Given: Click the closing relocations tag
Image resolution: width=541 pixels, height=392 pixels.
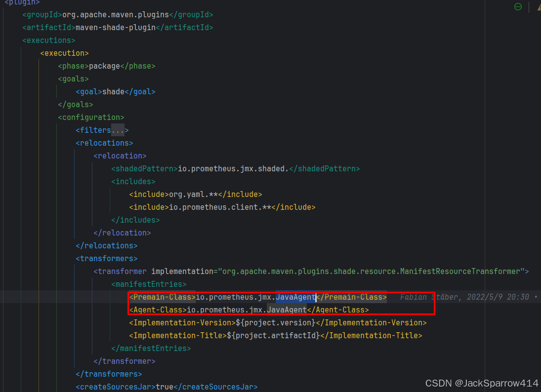Looking at the screenshot, I should tap(107, 245).
